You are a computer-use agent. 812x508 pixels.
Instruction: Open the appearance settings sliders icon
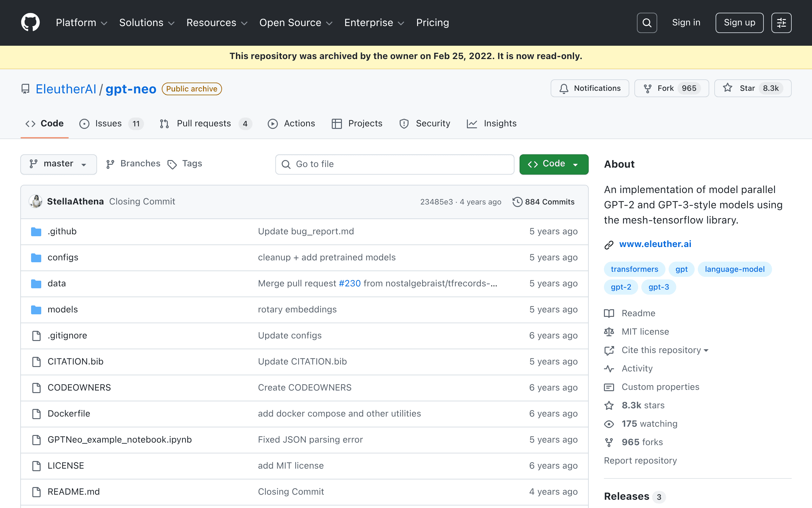pos(781,23)
